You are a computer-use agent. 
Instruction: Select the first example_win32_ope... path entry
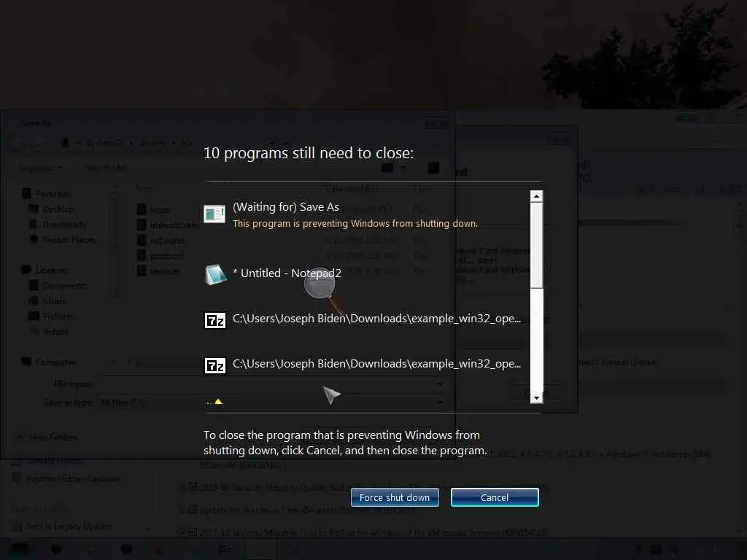[x=376, y=319]
